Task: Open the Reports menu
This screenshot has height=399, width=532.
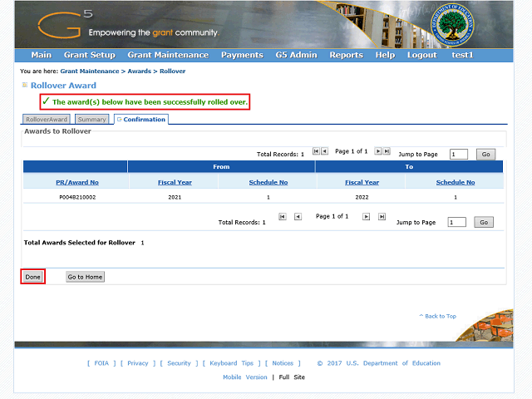Action: (347, 55)
